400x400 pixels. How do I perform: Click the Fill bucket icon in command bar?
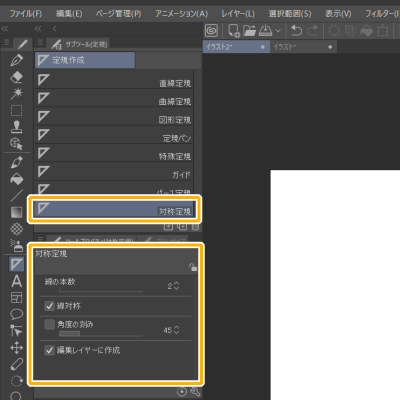[x=366, y=31]
